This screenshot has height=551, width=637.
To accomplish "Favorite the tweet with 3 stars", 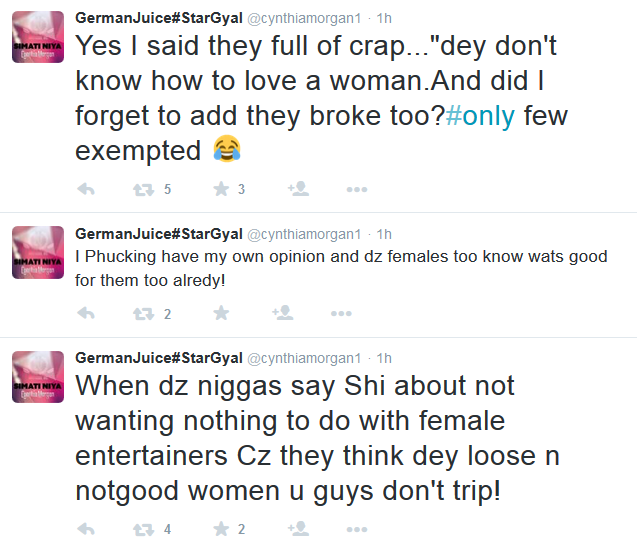I will pyautogui.click(x=220, y=189).
